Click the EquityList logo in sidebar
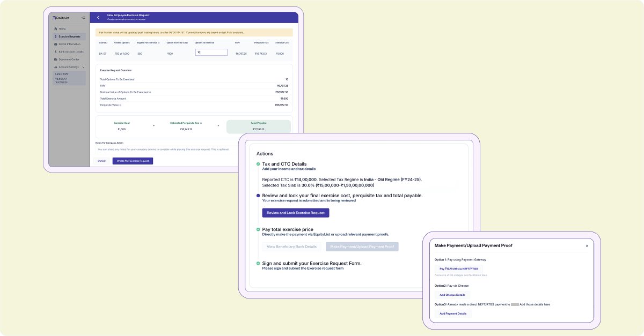Image resolution: width=644 pixels, height=336 pixels. pyautogui.click(x=62, y=18)
